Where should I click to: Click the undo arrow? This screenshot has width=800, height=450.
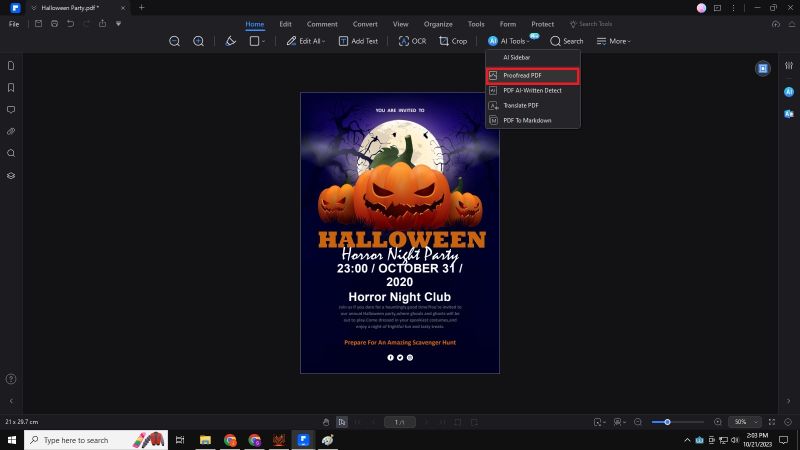coord(70,24)
